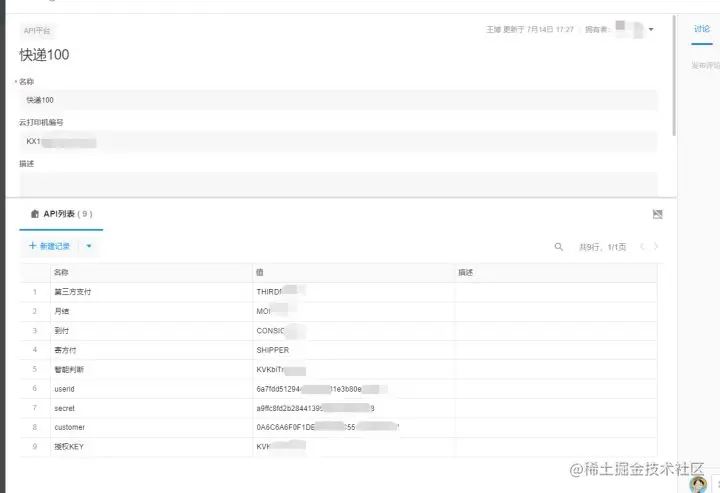Click value cell starting with 6a7fdd51294
The image size is (720, 493).
[354, 389]
